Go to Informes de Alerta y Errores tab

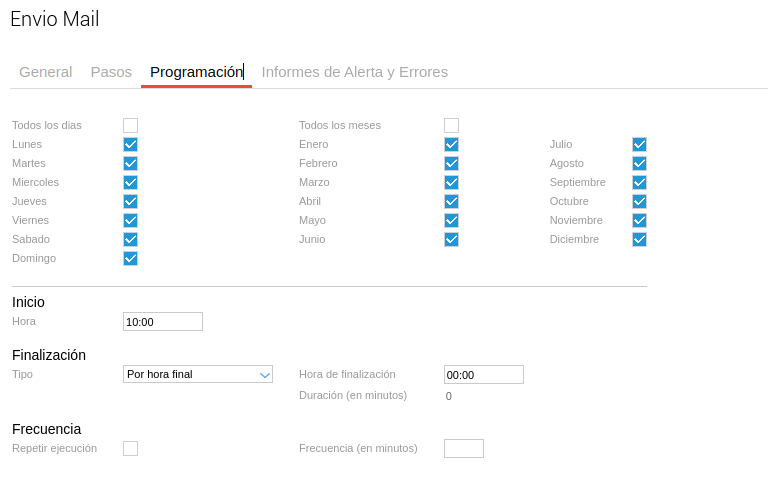(355, 72)
